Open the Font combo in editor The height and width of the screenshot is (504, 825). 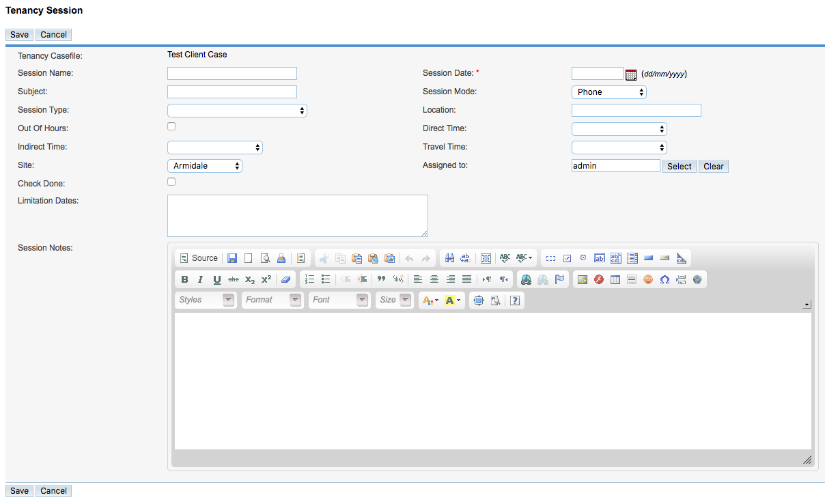pos(339,300)
